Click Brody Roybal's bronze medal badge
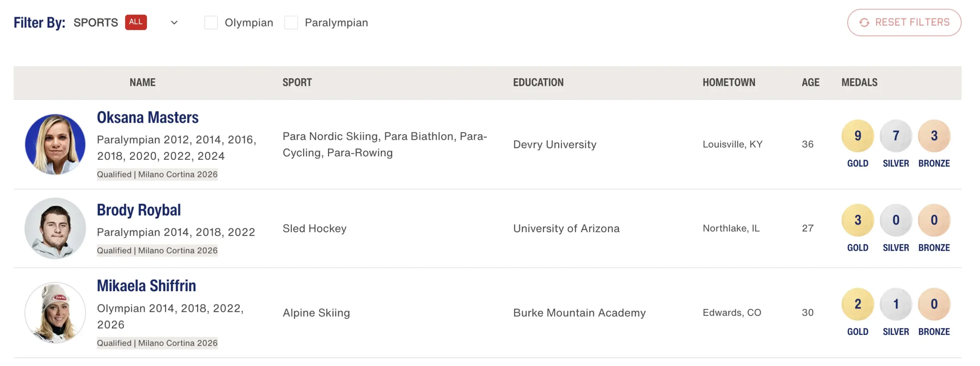 [934, 220]
